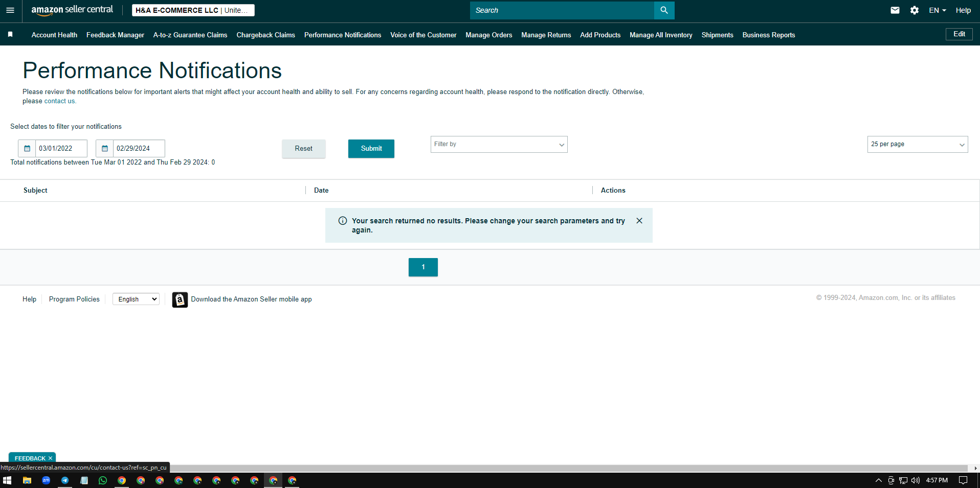This screenshot has width=980, height=488.
Task: Go to Shipments
Action: point(717,35)
